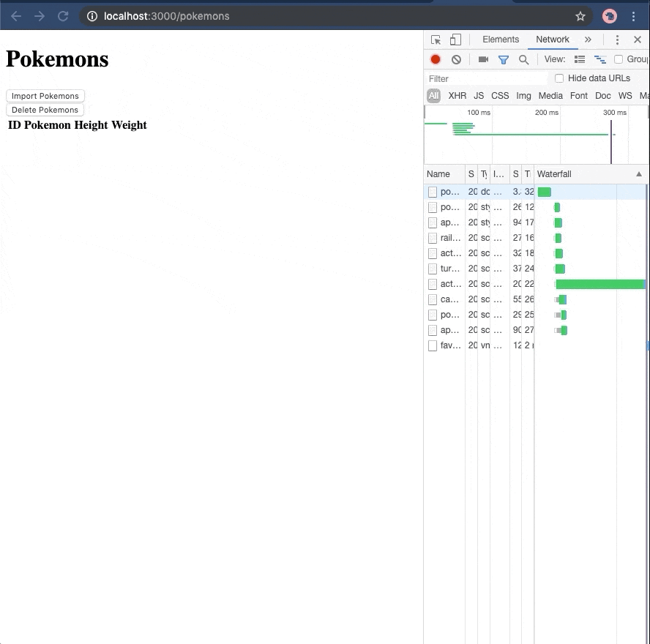The height and width of the screenshot is (644, 650).
Task: Filter requests by WS
Action: [x=625, y=96]
